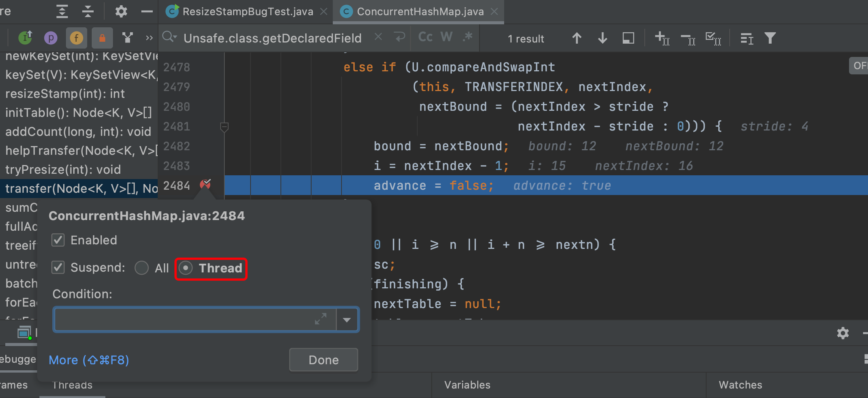Select the Thread suspend radio button
The image size is (868, 398).
[186, 268]
